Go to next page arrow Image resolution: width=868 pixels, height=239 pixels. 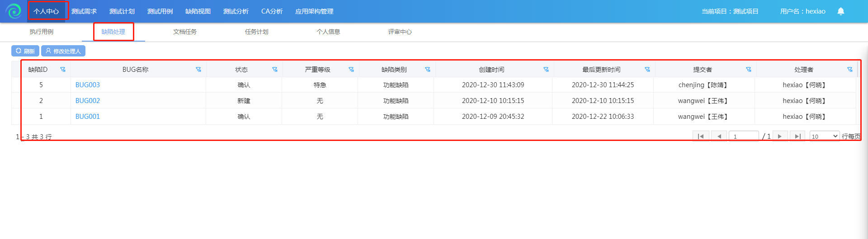[780, 136]
